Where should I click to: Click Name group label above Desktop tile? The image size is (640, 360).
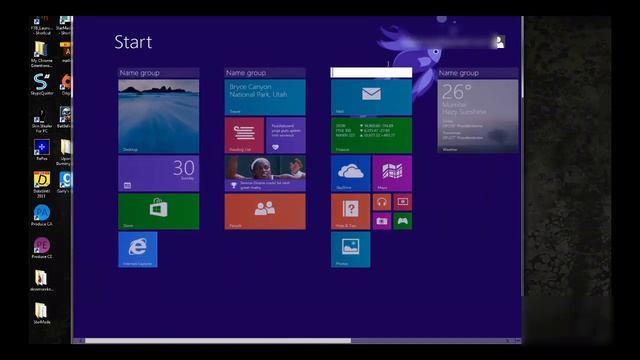(159, 73)
